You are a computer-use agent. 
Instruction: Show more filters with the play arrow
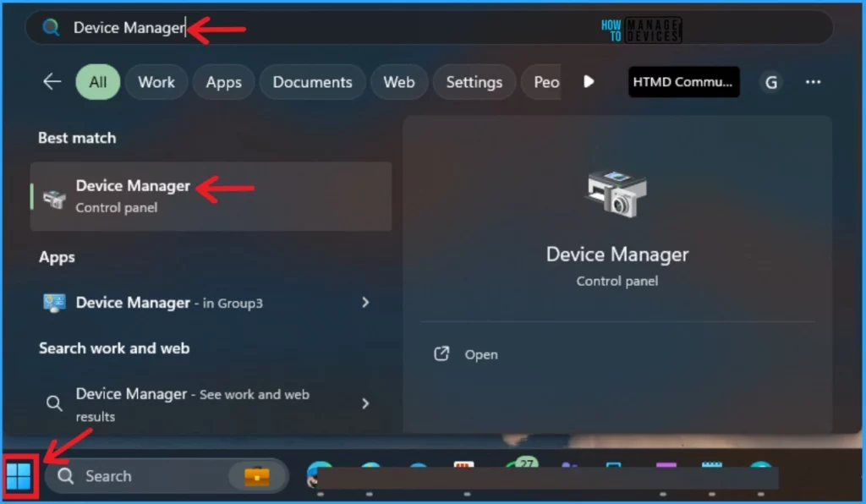589,82
